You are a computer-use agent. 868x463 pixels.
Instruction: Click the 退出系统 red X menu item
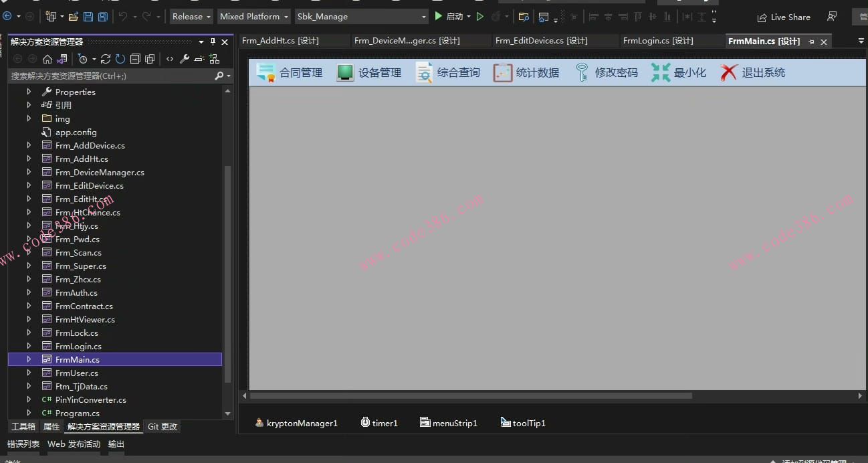pyautogui.click(x=753, y=72)
